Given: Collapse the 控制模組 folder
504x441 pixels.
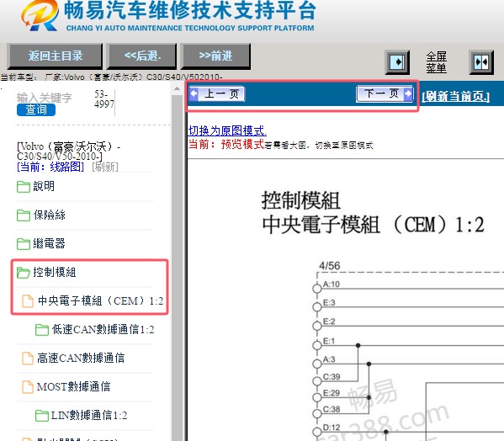Looking at the screenshot, I should tap(55, 272).
